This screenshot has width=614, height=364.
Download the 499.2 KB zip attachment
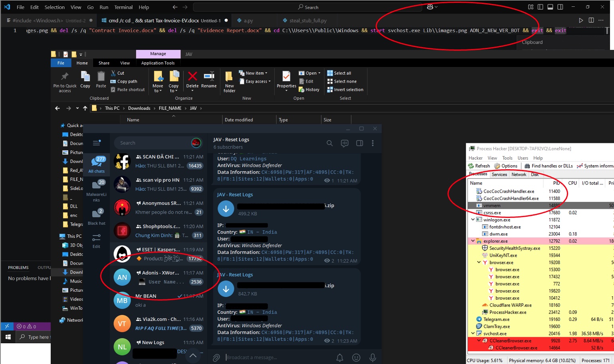226,208
